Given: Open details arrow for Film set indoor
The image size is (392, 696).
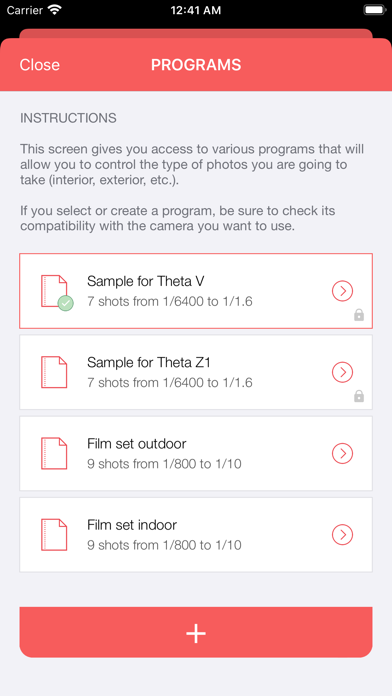Looking at the screenshot, I should [x=342, y=534].
